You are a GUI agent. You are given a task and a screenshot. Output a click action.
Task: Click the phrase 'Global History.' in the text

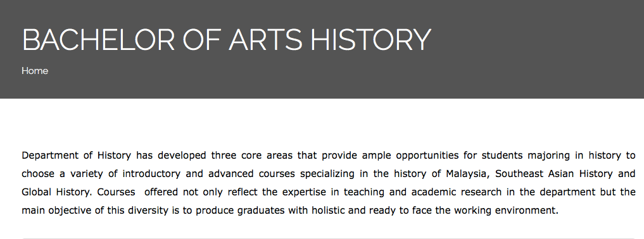pyautogui.click(x=57, y=192)
